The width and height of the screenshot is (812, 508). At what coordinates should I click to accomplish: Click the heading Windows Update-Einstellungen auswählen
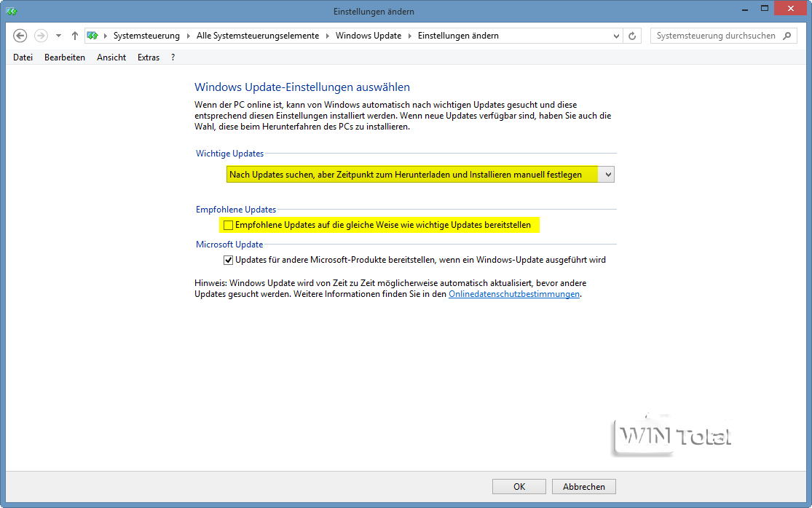pos(302,87)
